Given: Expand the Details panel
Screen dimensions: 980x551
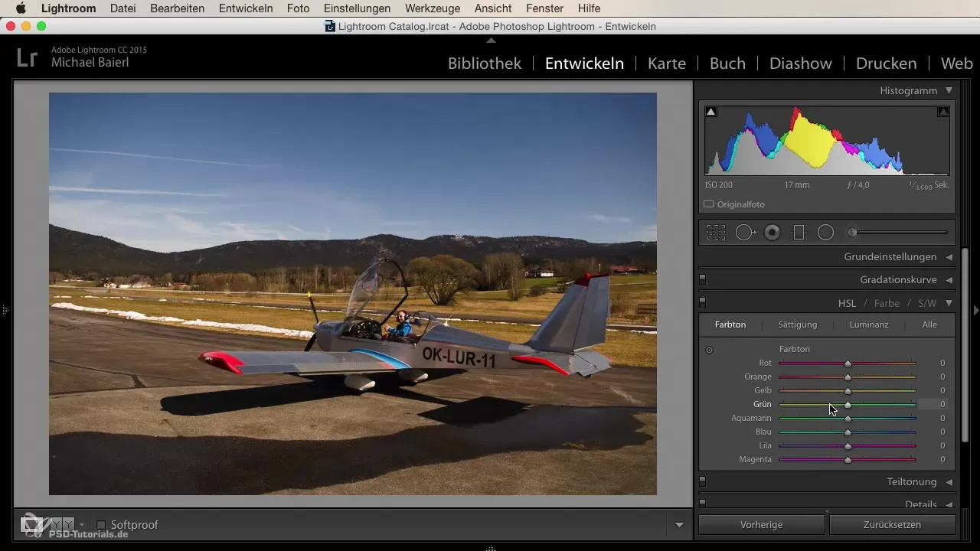Looking at the screenshot, I should click(949, 504).
